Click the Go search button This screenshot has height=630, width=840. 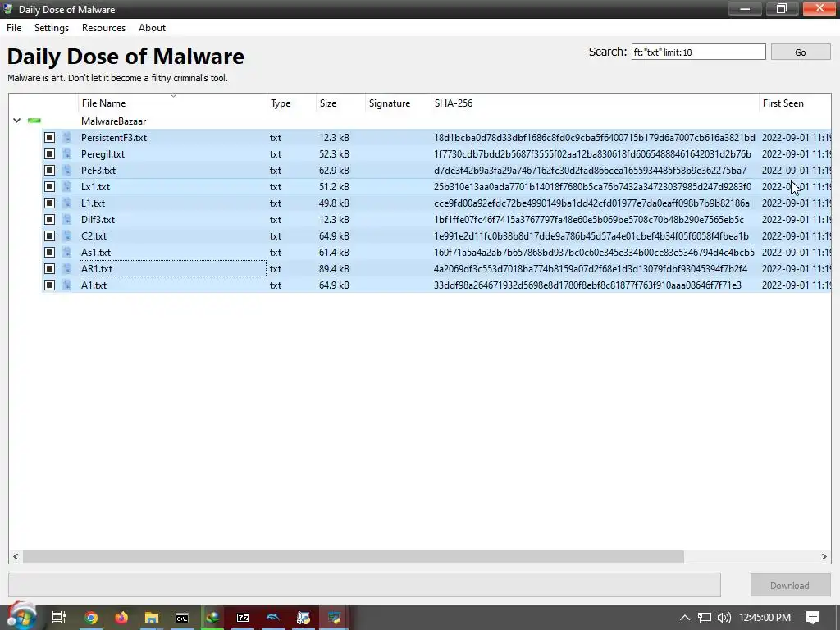tap(801, 52)
